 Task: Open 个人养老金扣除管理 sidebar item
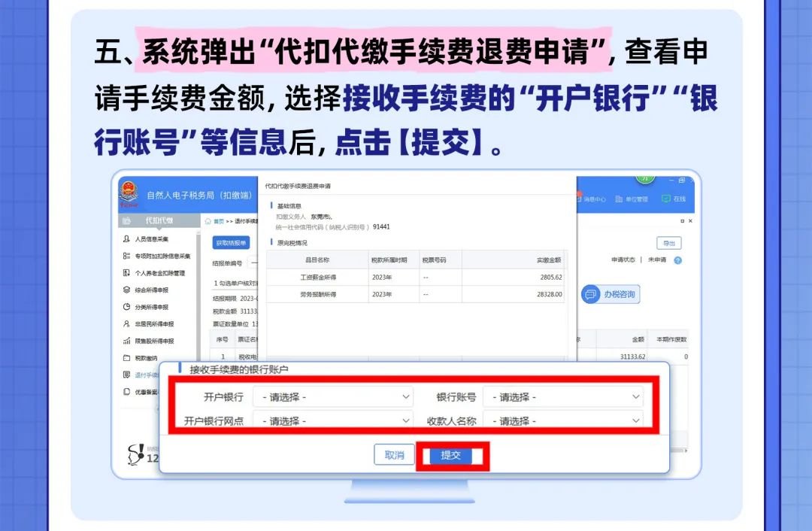(x=159, y=273)
